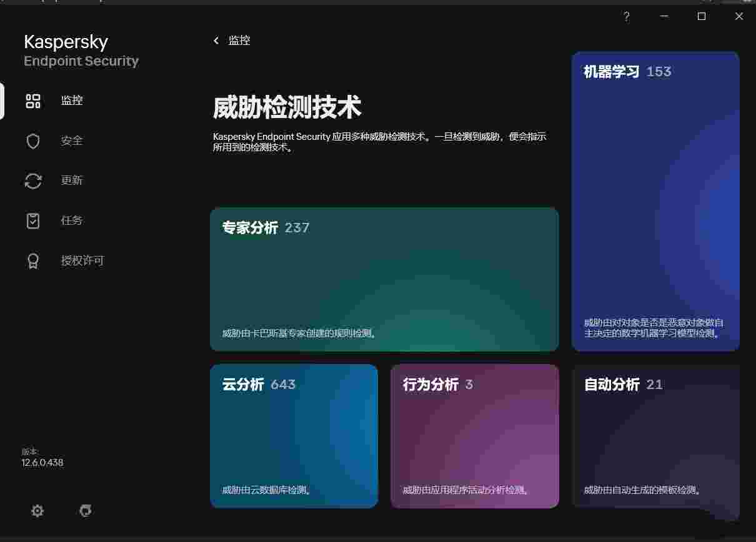The width and height of the screenshot is (756, 542).
Task: Open the 自动分析 (Automatic analysis) card
Action: (x=655, y=436)
